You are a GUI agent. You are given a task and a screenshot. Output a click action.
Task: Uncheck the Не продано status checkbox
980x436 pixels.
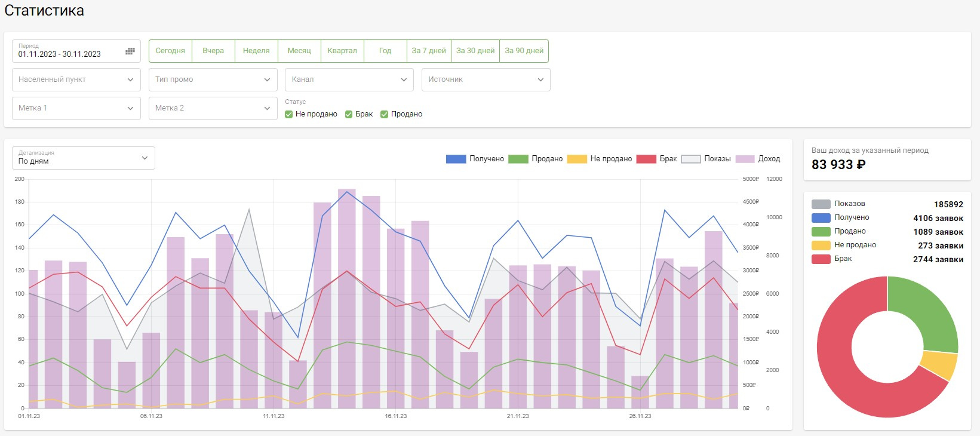coord(289,114)
